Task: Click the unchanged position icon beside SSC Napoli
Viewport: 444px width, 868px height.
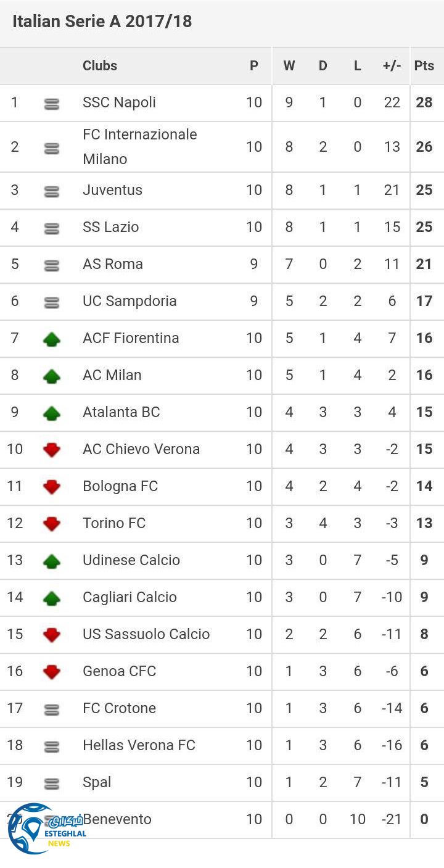Action: pyautogui.click(x=52, y=104)
